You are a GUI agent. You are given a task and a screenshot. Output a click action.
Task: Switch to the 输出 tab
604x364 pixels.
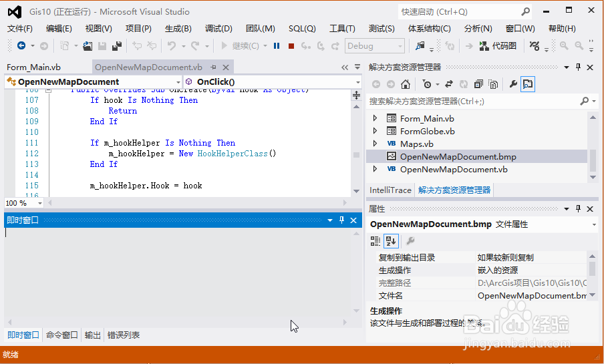(92, 335)
